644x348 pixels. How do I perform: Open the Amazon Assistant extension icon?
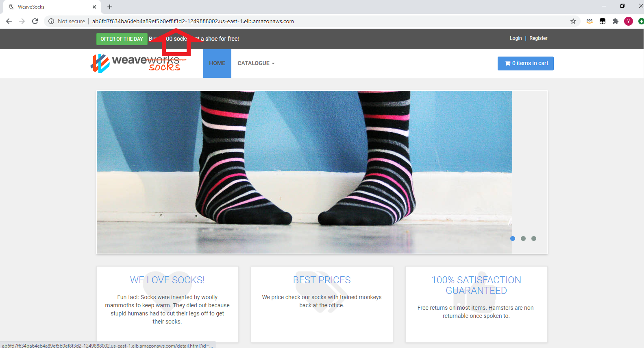pyautogui.click(x=590, y=21)
